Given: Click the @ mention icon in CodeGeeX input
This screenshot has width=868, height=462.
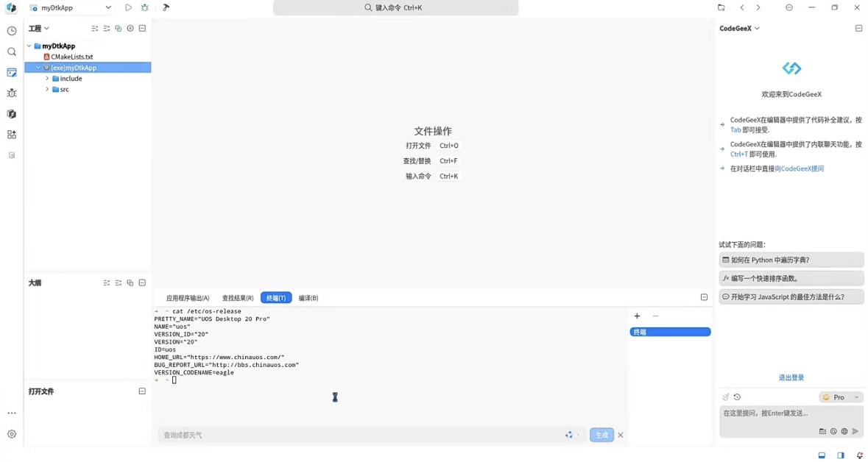Looking at the screenshot, I should tap(833, 431).
